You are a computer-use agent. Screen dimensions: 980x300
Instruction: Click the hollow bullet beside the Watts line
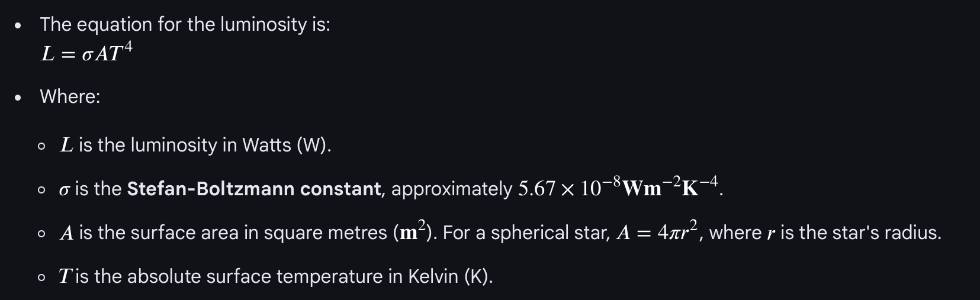tap(41, 146)
